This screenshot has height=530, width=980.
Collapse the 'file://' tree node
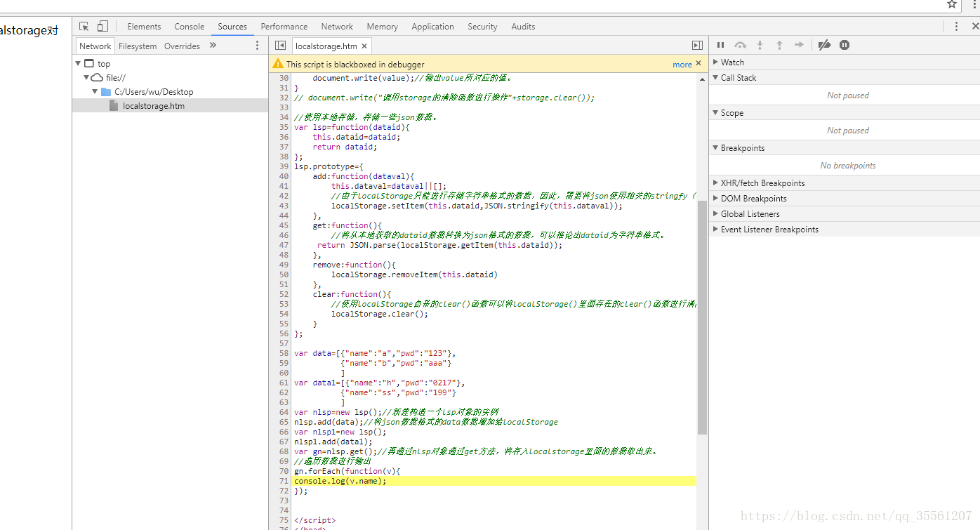click(87, 77)
